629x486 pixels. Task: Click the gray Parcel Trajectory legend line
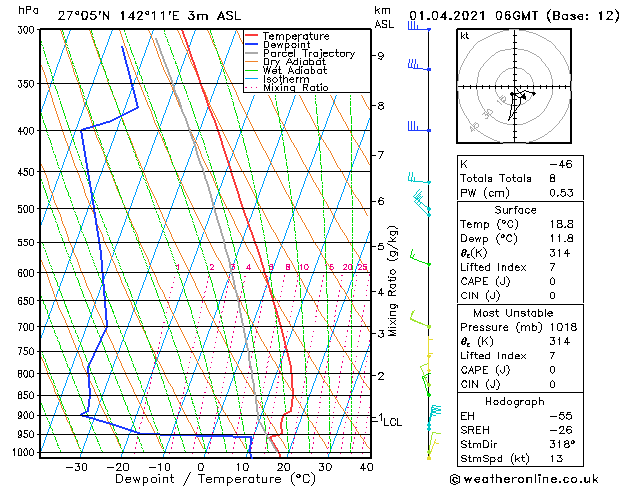[251, 53]
